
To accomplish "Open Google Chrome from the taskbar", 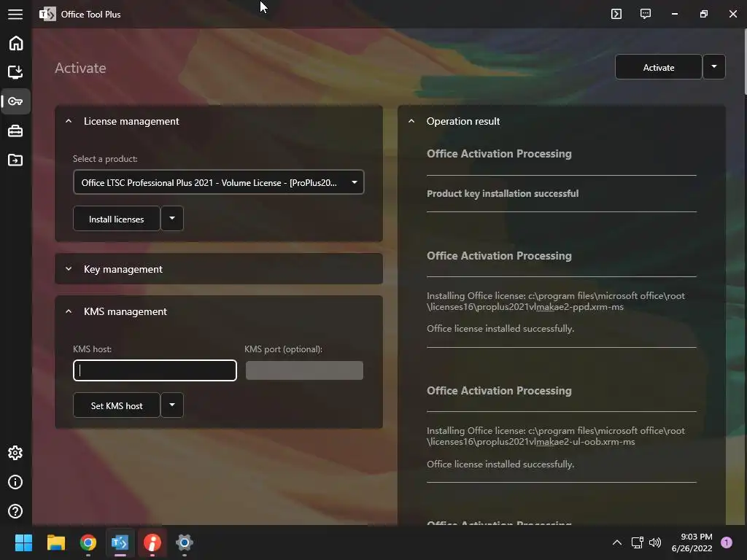I will coord(88,542).
